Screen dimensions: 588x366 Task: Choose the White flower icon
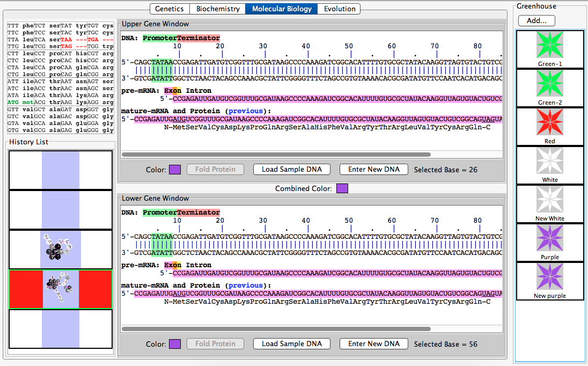coord(549,161)
